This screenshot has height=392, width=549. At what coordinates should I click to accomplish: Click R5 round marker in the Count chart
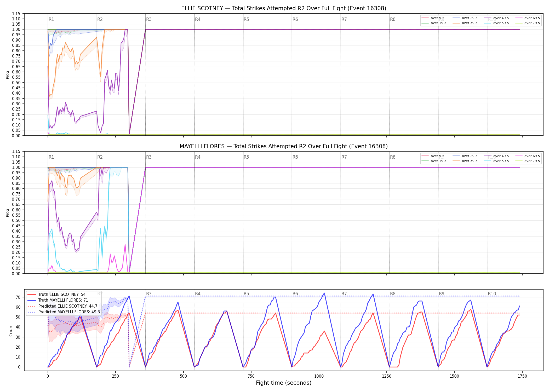(x=246, y=294)
